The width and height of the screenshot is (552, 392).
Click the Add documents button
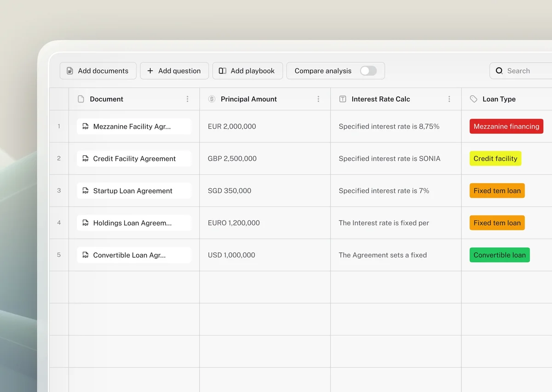tap(98, 70)
